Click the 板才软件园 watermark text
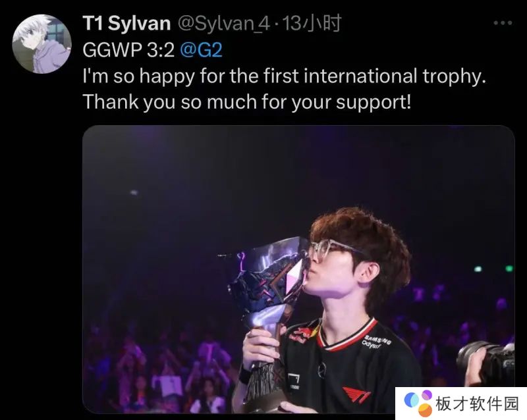527x420 pixels. pyautogui.click(x=477, y=404)
